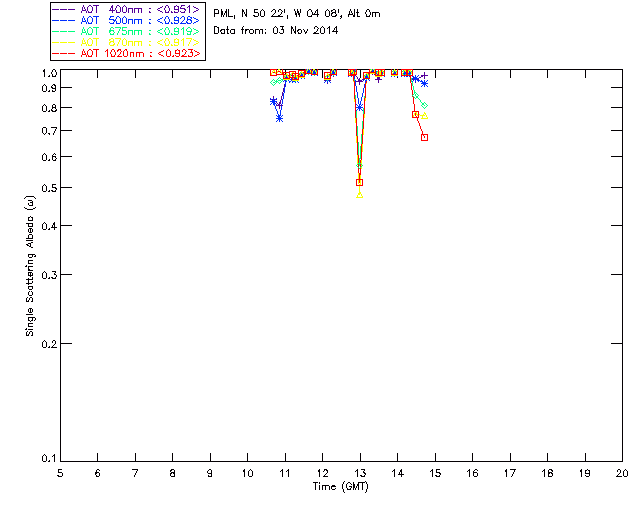Click the y-axis tick label 1.0
The height and width of the screenshot is (512, 640).
point(49,73)
